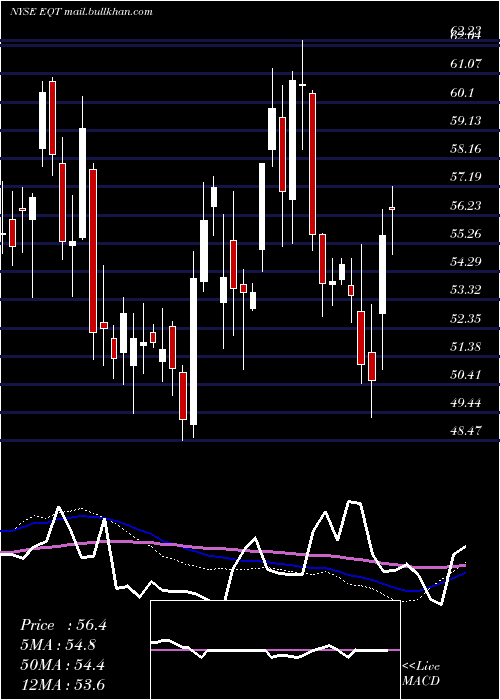Click the 51.38 price axis label
This screenshot has height=700, width=500.
click(x=466, y=346)
